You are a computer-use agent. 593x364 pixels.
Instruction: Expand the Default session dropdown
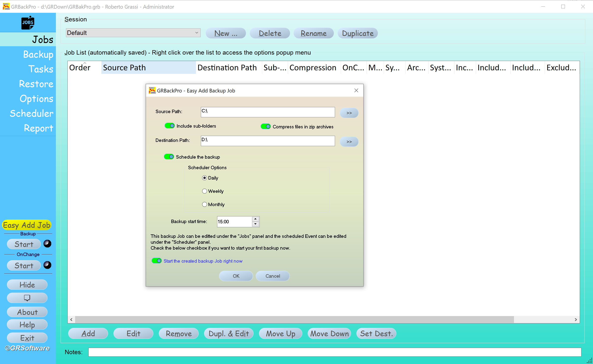coord(196,33)
